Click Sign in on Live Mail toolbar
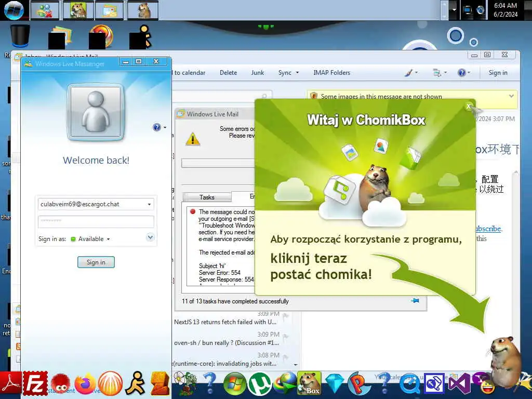 (498, 73)
